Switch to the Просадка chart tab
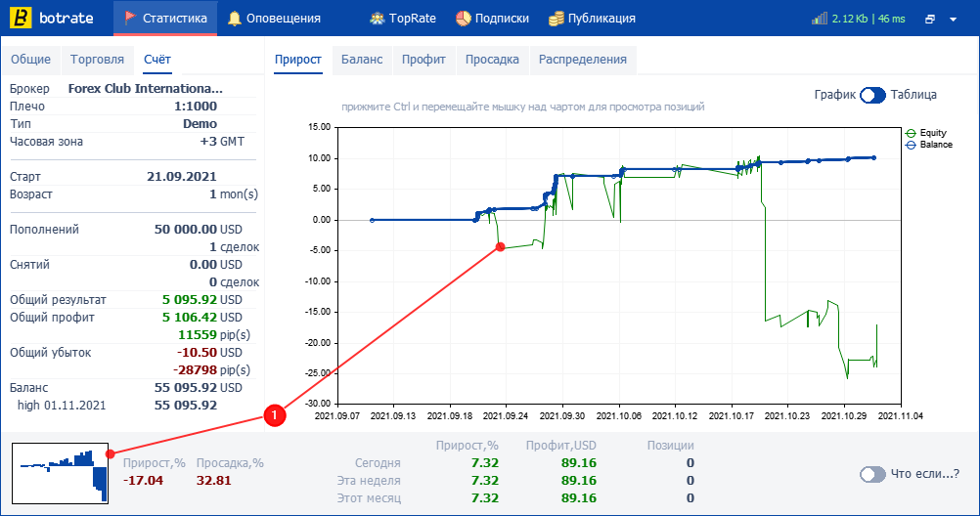Image resolution: width=980 pixels, height=516 pixels. [x=493, y=60]
